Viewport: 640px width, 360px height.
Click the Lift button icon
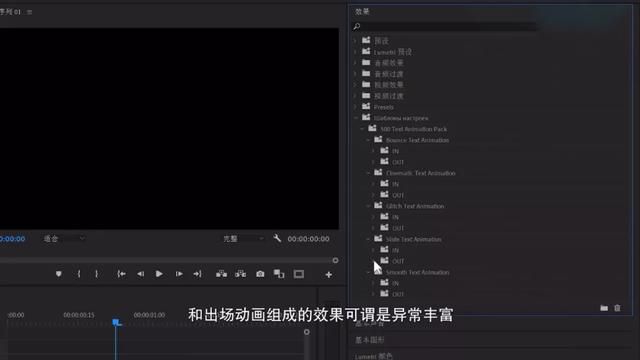coord(221,274)
